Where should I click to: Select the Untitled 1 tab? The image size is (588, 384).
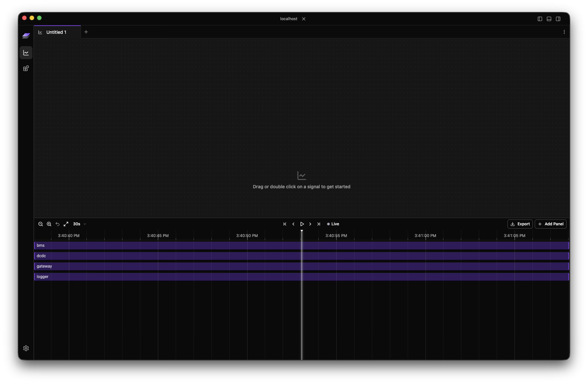[57, 32]
